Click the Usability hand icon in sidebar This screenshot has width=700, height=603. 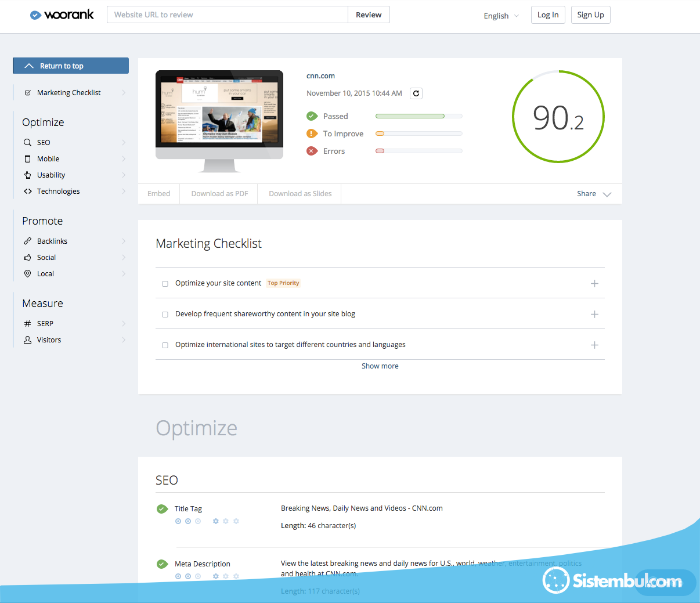point(27,175)
